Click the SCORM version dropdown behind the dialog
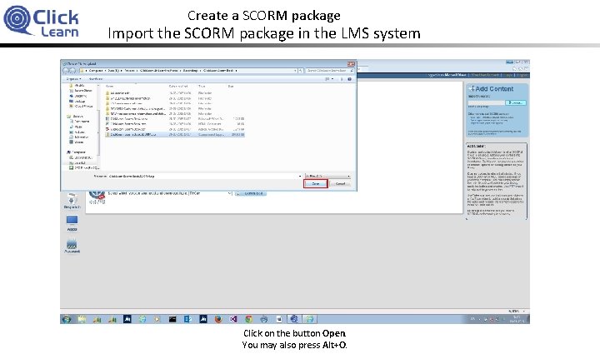The image size is (600, 364). tap(211, 193)
